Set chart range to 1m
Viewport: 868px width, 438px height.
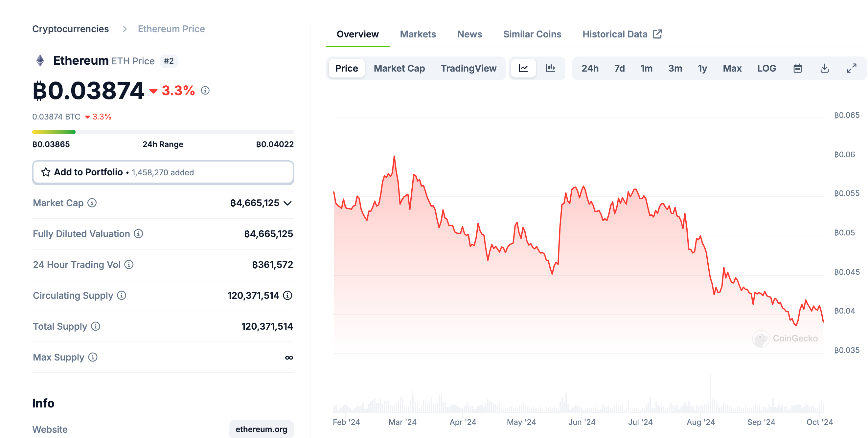(646, 68)
